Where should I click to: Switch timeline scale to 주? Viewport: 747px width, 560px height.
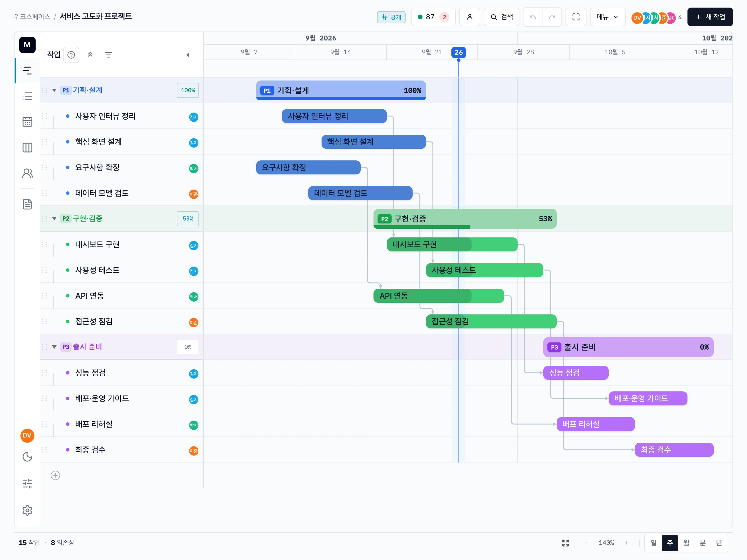point(670,543)
